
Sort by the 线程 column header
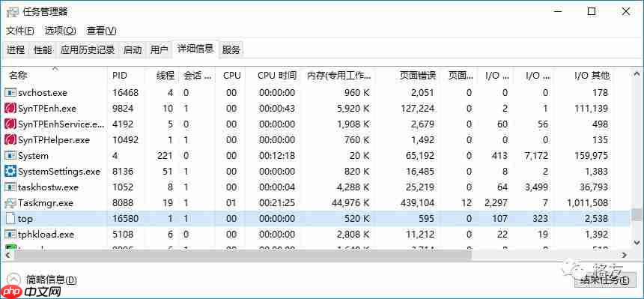tap(162, 75)
